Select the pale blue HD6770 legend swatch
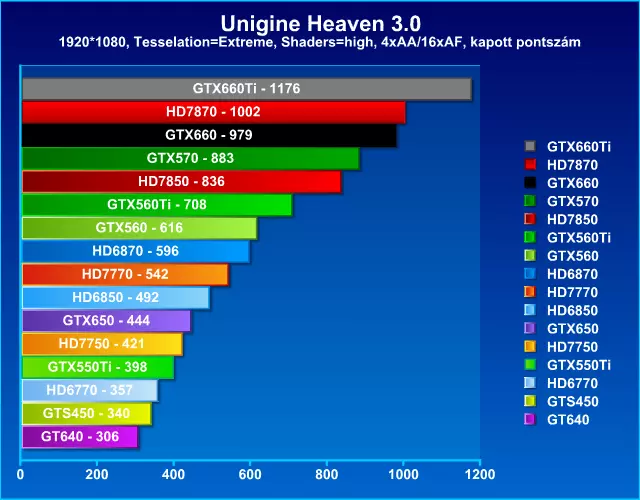The width and height of the screenshot is (640, 500). [530, 383]
